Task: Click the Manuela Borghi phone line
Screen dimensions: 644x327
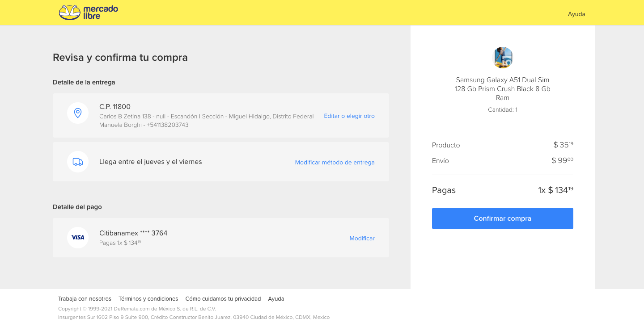Action: click(144, 125)
